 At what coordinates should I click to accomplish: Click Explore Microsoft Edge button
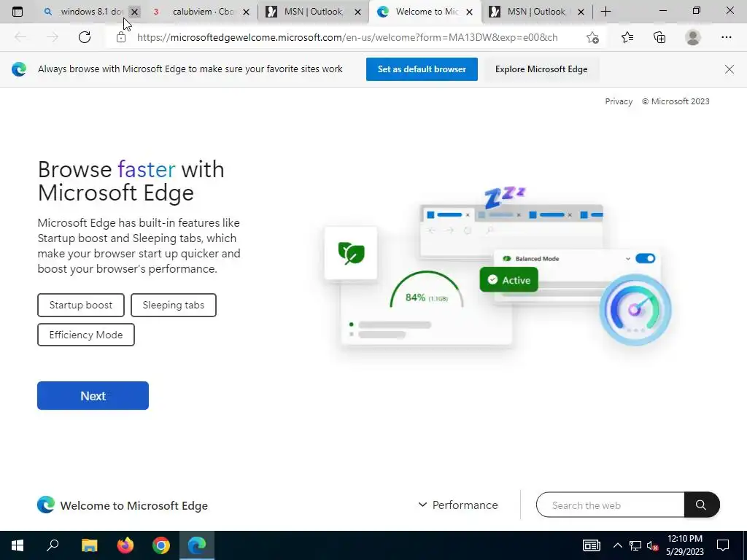tap(541, 69)
